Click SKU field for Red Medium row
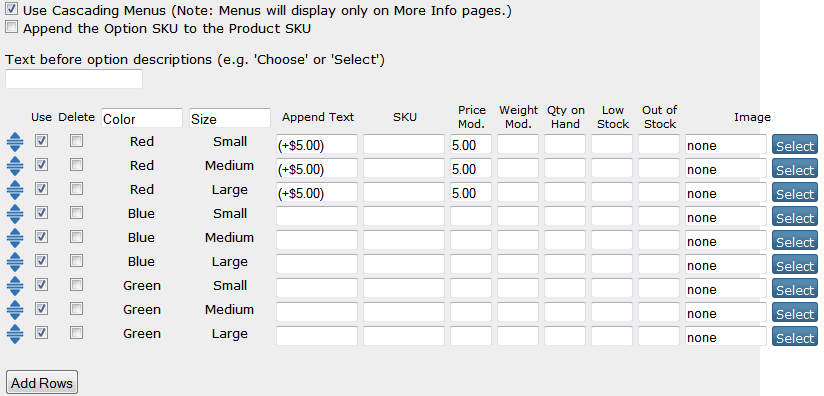 (x=404, y=168)
